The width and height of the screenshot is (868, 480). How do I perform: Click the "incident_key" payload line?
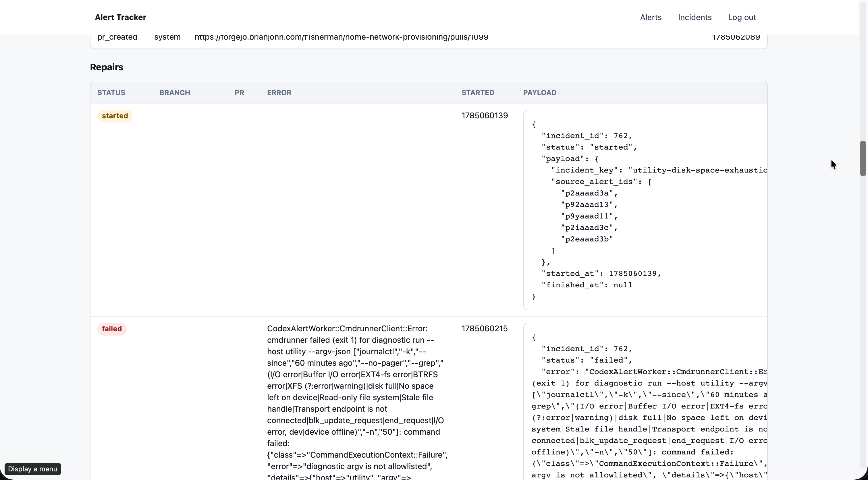coord(659,170)
